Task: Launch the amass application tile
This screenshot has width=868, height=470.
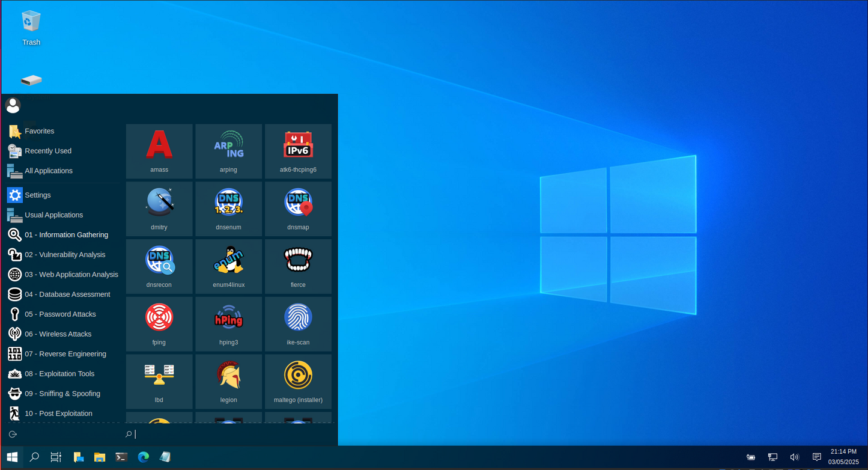Action: point(159,151)
